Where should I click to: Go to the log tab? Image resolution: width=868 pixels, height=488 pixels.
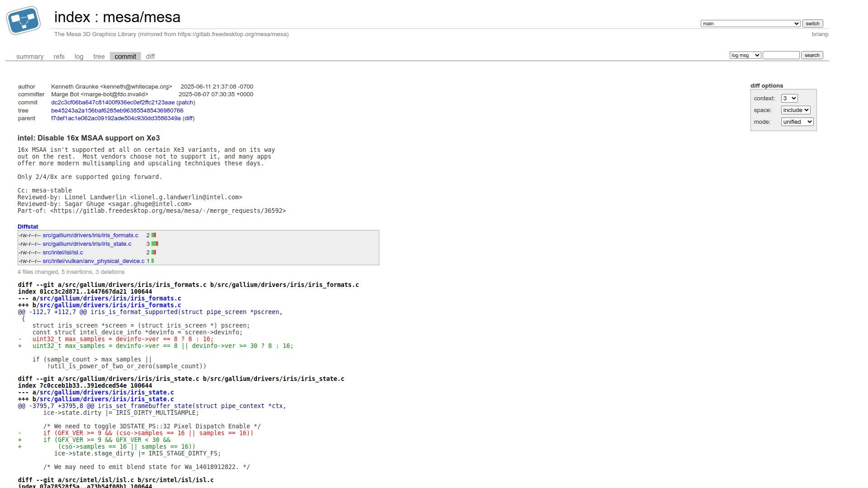point(79,56)
